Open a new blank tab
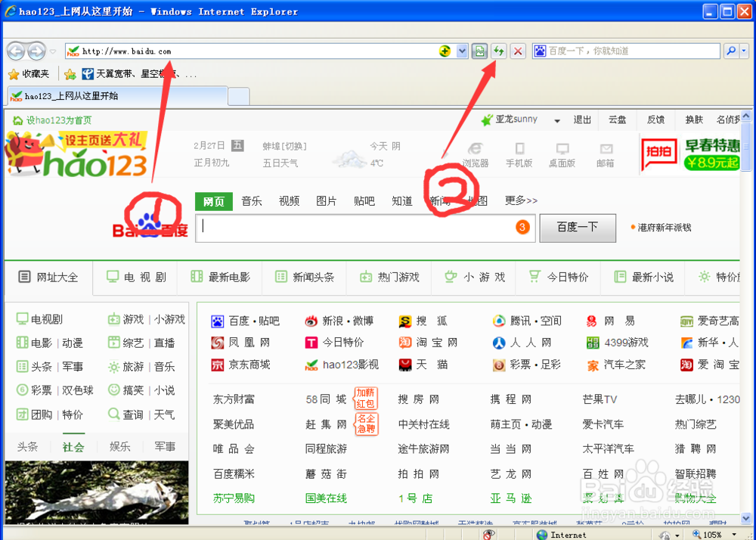 [238, 97]
